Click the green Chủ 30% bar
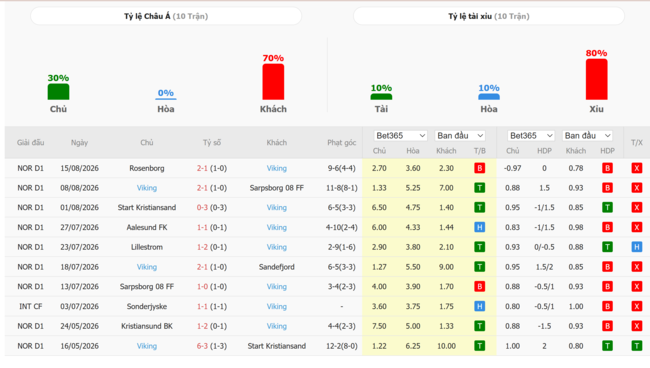Screen dimensions: 650x368 pyautogui.click(x=58, y=92)
